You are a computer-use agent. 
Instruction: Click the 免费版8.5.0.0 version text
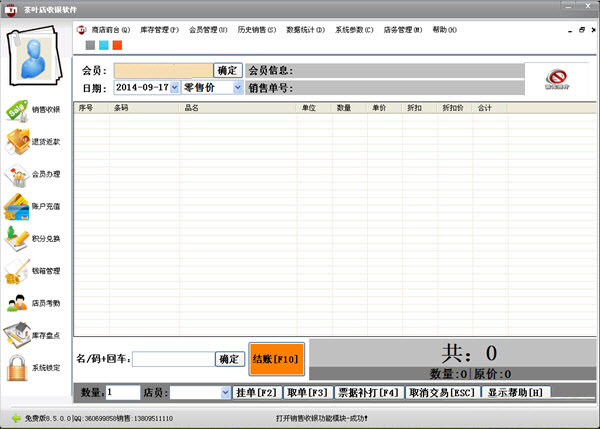pos(48,418)
